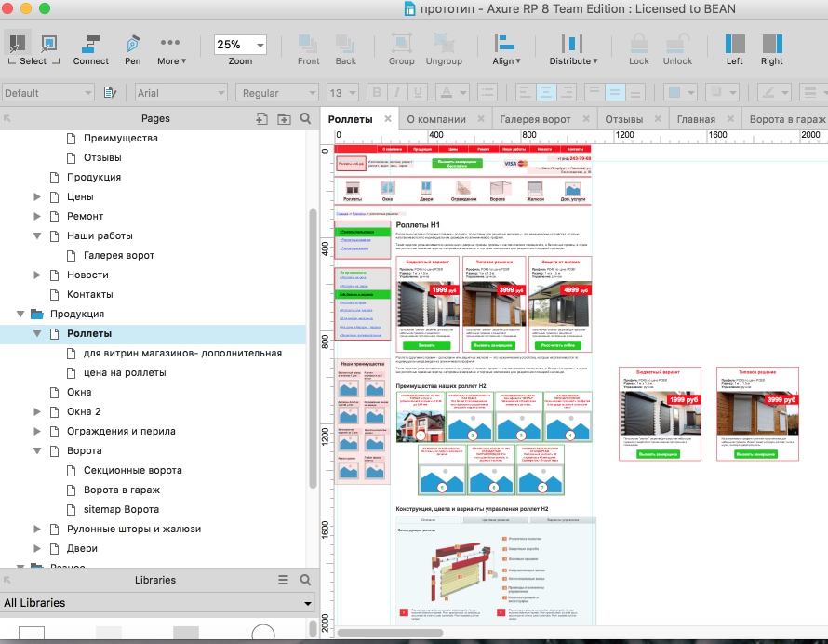The image size is (828, 644).
Task: Expand the Окна 2 page node
Action: (x=37, y=411)
